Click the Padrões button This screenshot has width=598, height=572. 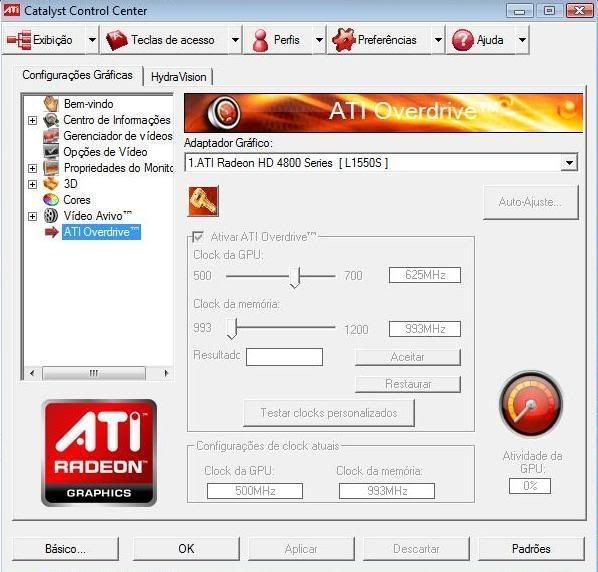point(531,549)
